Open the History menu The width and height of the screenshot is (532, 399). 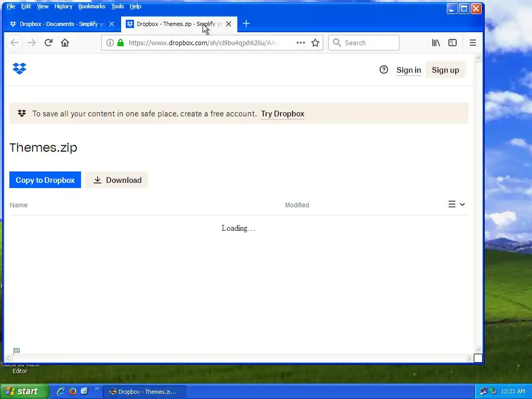63,6
